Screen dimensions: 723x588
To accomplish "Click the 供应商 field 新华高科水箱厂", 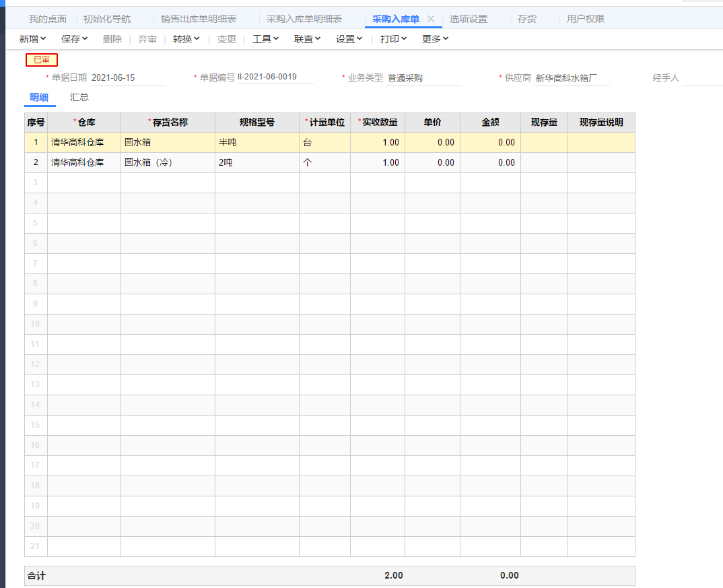I will 572,78.
